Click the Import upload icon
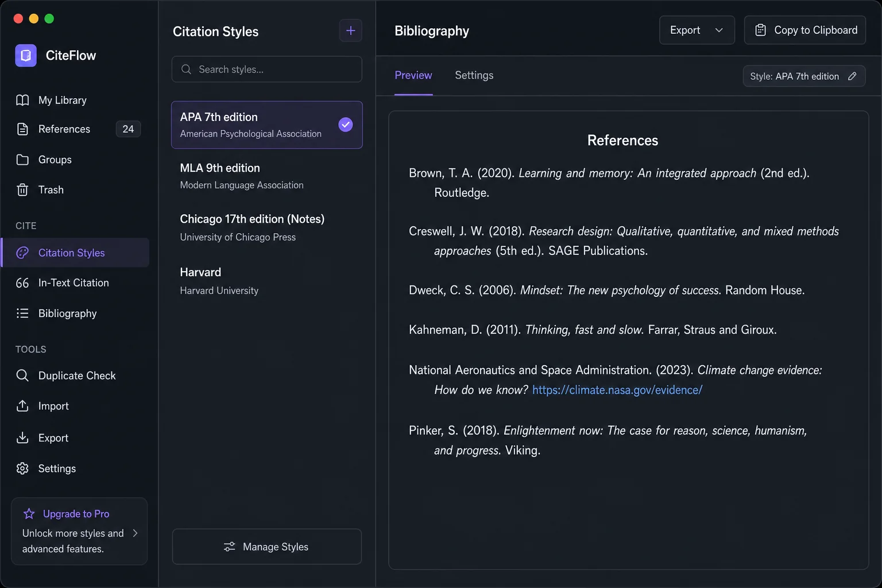The height and width of the screenshot is (588, 882). point(22,406)
